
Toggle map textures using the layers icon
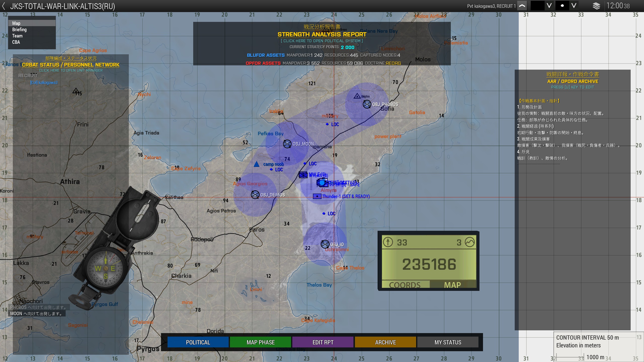pos(596,6)
